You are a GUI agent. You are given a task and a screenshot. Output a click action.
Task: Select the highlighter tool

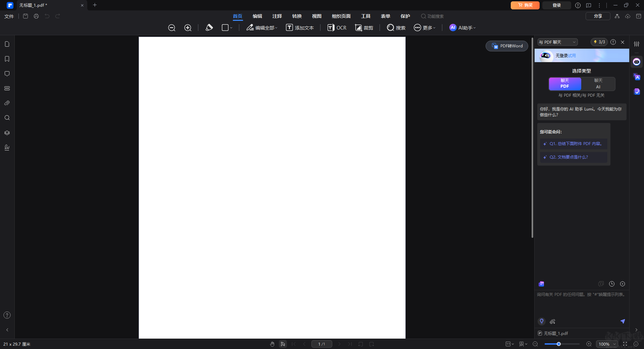[x=209, y=28]
